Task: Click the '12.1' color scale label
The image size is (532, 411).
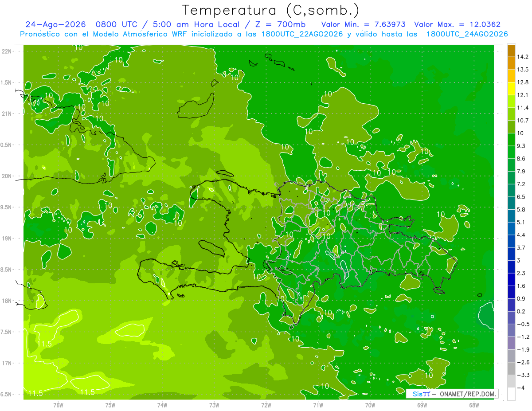Action: 524,95
